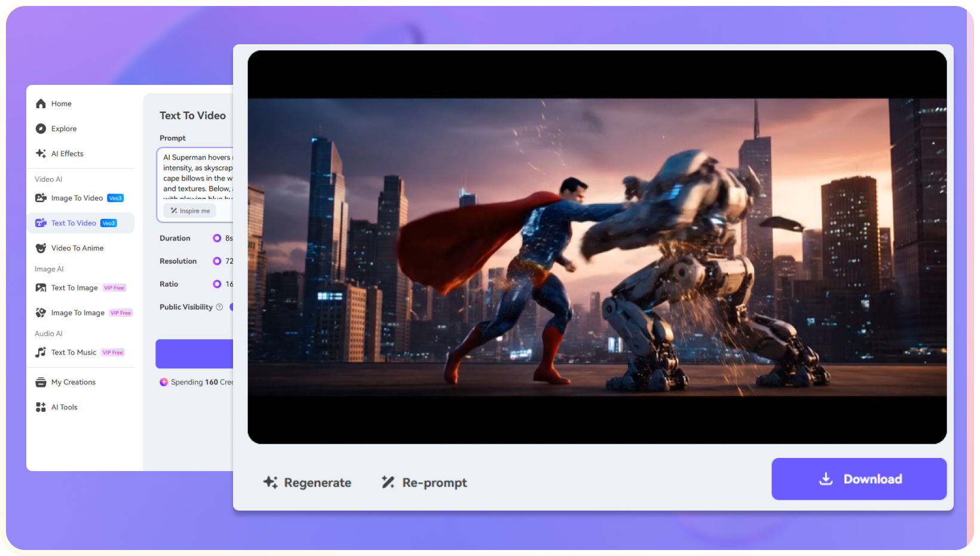Click the Veo3 badge on Text To Video
The image size is (980, 556).
pyautogui.click(x=109, y=224)
